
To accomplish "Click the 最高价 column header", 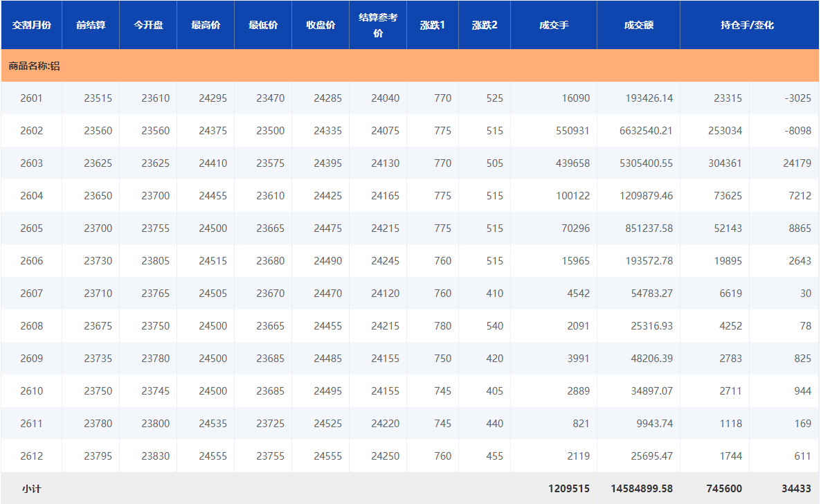I will 206,25.
